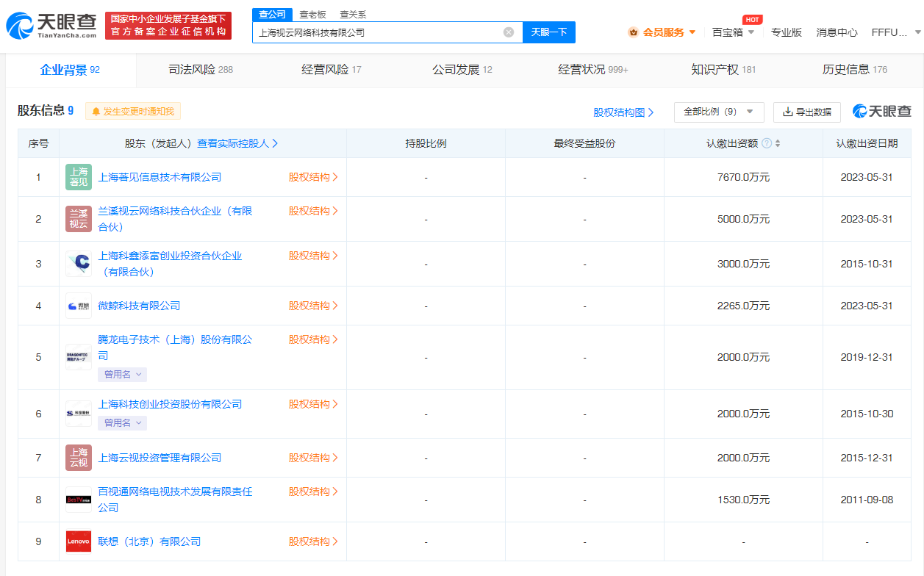Open 股权结构 for 上海云视投资管理
This screenshot has width=924, height=576.
point(313,458)
